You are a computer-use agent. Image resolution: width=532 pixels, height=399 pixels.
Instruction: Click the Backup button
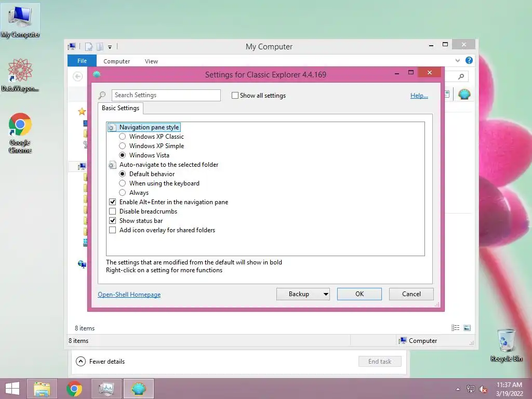coord(299,294)
